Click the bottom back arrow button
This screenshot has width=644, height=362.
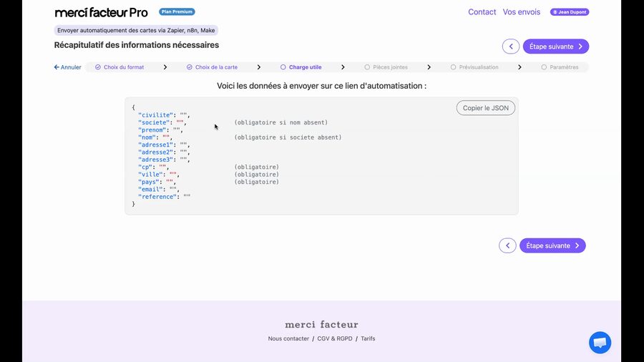point(507,245)
